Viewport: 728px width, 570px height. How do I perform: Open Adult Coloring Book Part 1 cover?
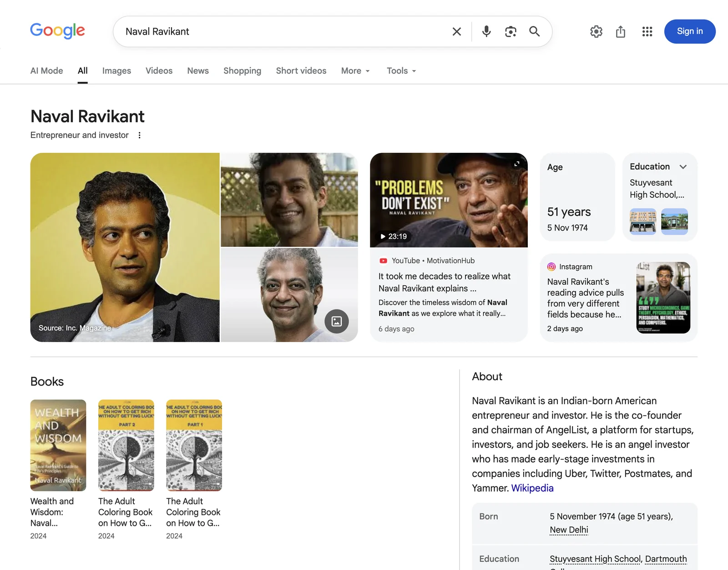pyautogui.click(x=194, y=445)
